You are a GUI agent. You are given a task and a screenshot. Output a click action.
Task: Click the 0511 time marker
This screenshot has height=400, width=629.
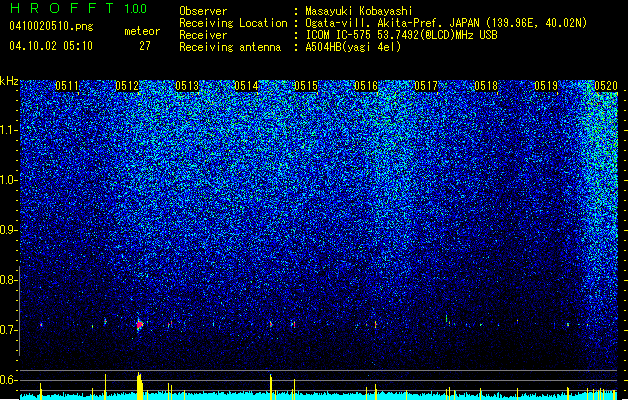coord(67,86)
